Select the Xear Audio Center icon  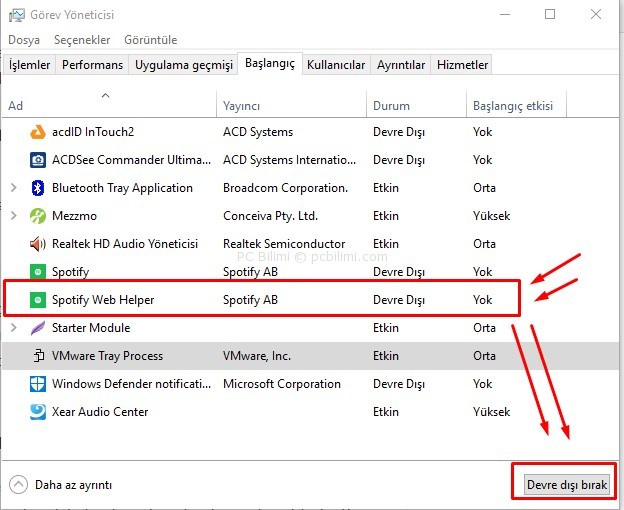point(38,412)
